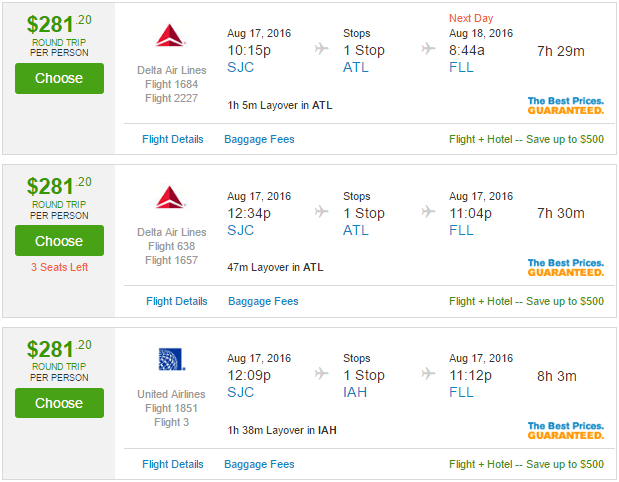Click Best Prices Guaranteed badge on second result
Viewport: 619px width, 482px height.
[x=566, y=268]
